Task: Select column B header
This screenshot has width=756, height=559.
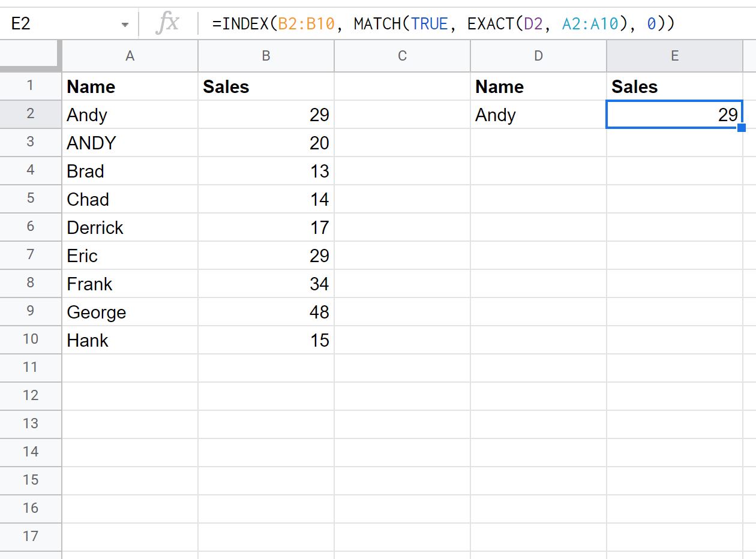Action: [x=266, y=56]
